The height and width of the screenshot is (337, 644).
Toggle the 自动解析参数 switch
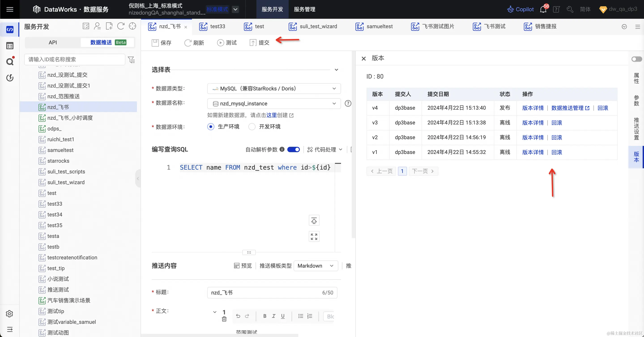(294, 149)
